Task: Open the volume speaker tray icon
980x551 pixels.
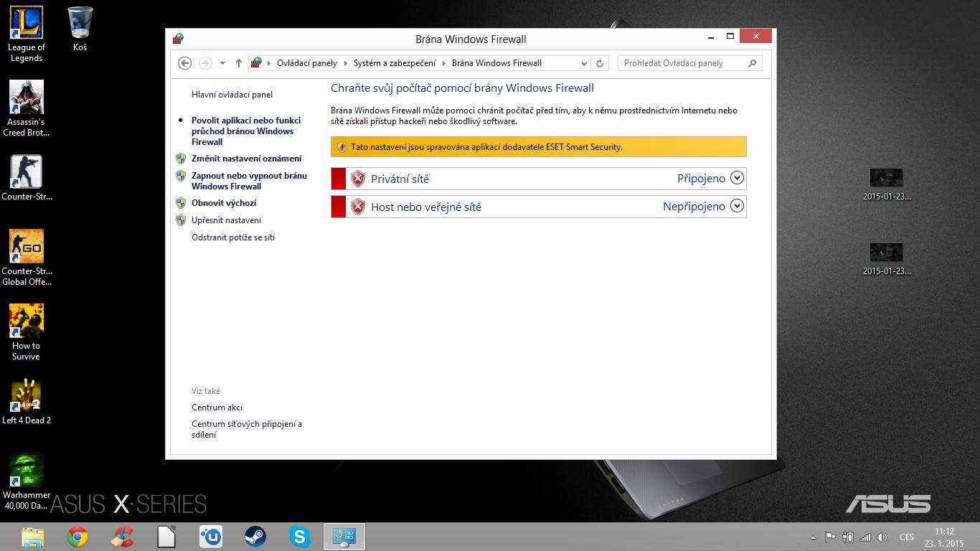Action: (882, 537)
